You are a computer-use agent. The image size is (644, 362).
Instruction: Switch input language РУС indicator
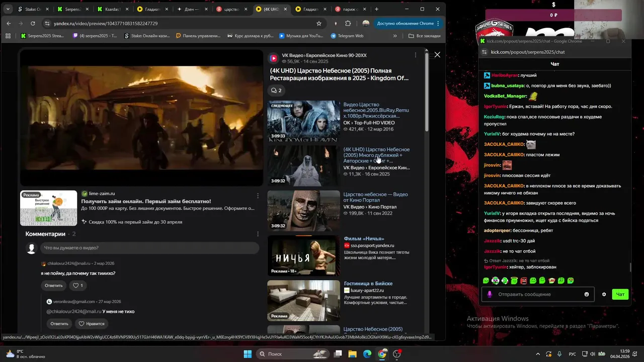[572, 354]
